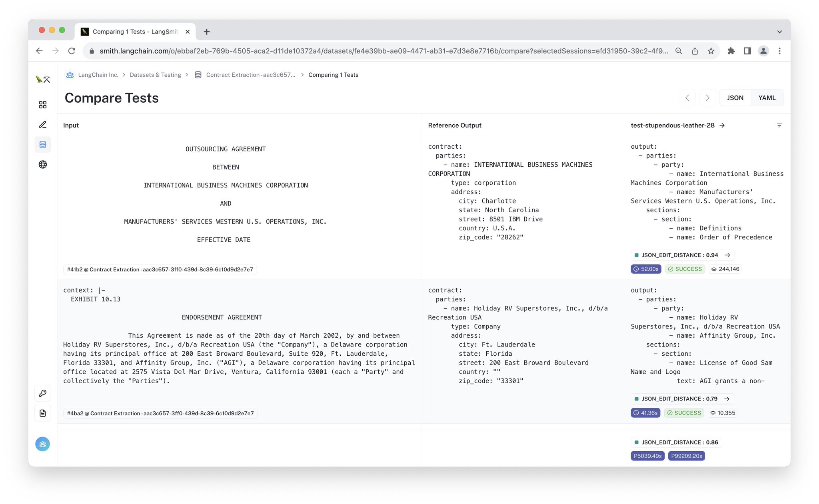Click the LangChain Inc. organization icon in breadcrumb
Viewport: 819px width, 504px height.
(x=70, y=75)
